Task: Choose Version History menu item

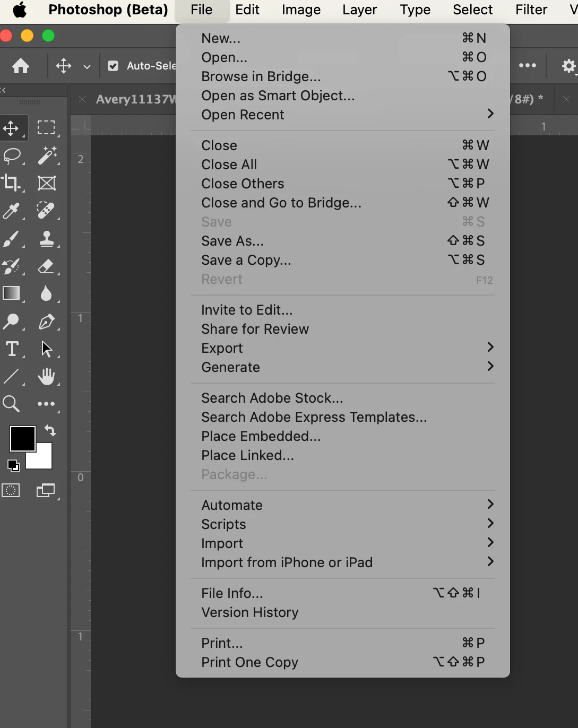Action: tap(343, 612)
